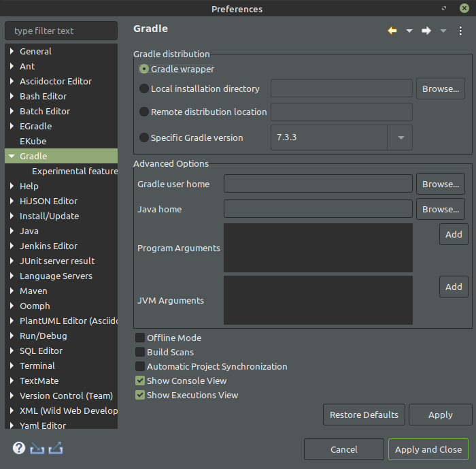
Task: Focus the type filter text field
Action: tap(61, 31)
